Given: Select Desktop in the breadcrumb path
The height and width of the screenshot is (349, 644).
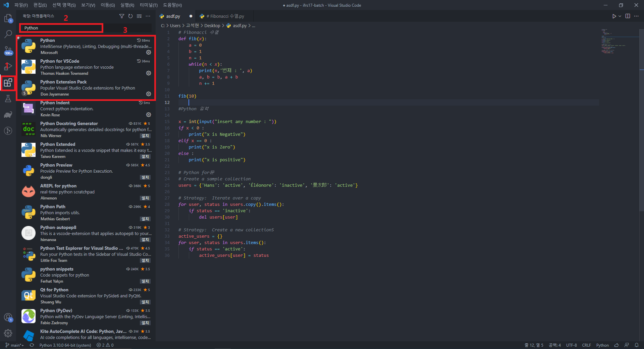Looking at the screenshot, I should point(212,26).
